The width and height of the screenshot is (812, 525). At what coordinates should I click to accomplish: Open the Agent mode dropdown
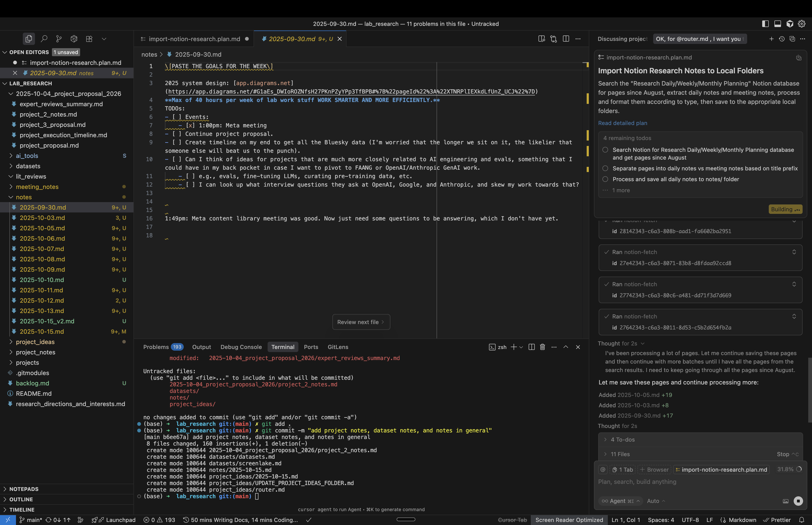pyautogui.click(x=621, y=501)
